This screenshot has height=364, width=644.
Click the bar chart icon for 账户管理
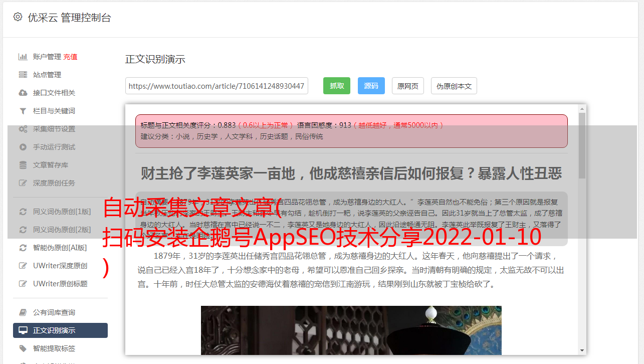tap(23, 57)
